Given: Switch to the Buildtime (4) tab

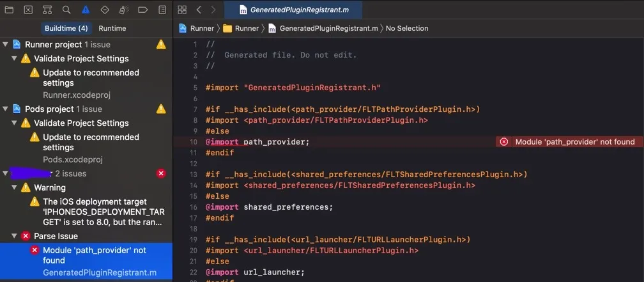Looking at the screenshot, I should pos(66,28).
